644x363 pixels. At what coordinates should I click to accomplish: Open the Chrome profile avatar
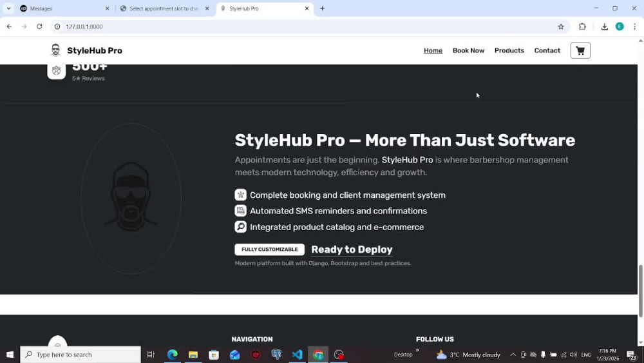click(620, 26)
